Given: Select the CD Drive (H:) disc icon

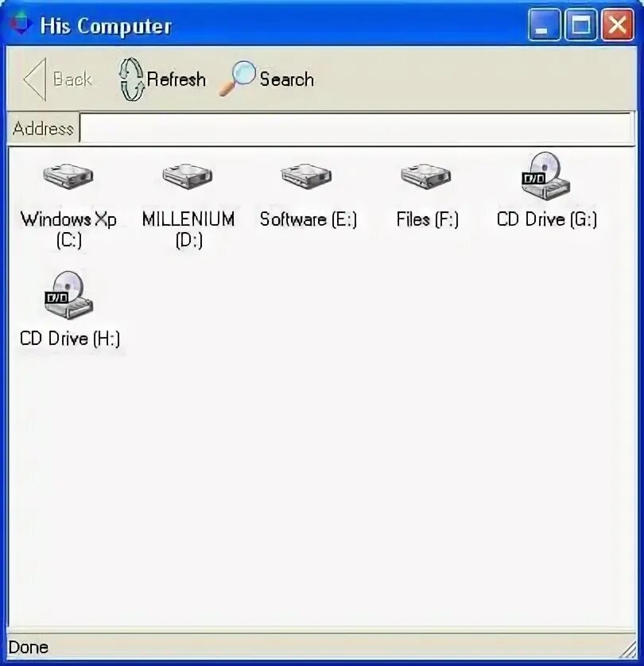Looking at the screenshot, I should click(x=69, y=295).
